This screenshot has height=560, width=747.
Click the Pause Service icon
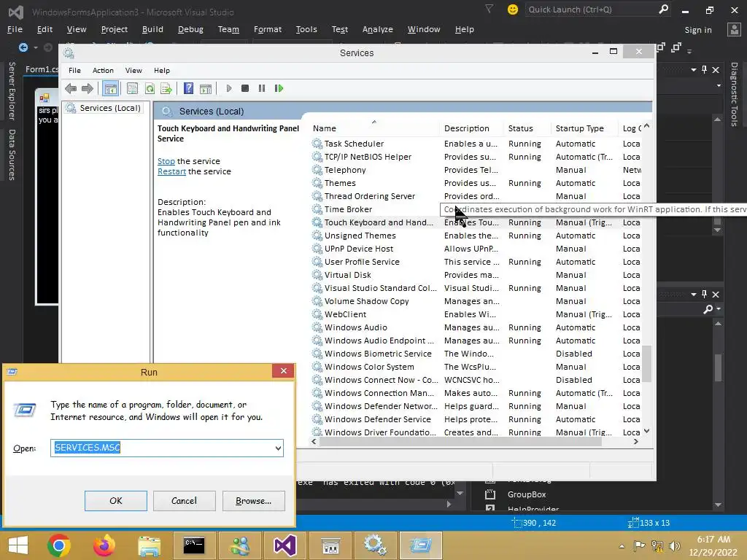262,88
